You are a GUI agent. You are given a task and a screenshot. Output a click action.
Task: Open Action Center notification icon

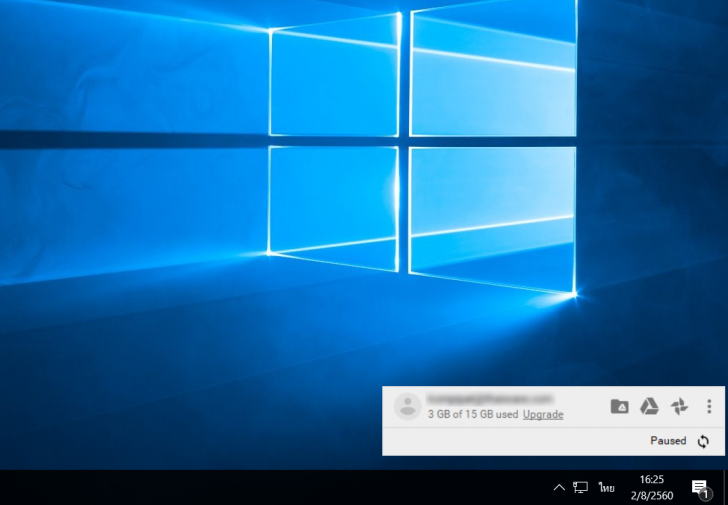pos(700,487)
